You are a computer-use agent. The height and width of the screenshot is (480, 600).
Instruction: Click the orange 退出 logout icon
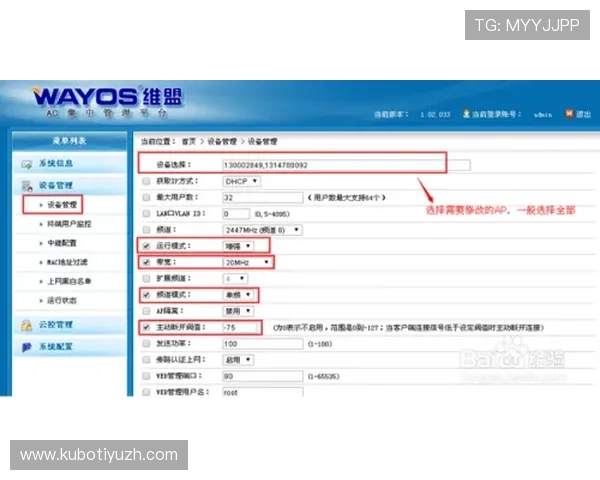pyautogui.click(x=569, y=114)
